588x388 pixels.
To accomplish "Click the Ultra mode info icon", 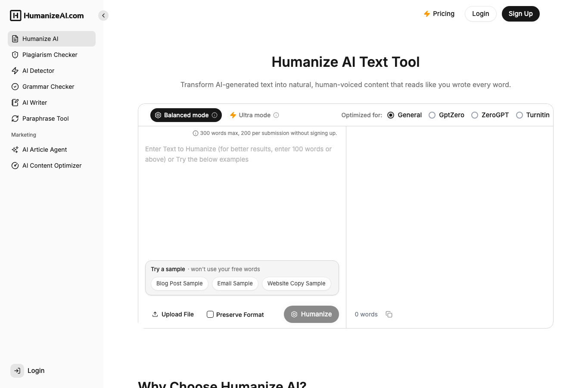I will tap(276, 115).
